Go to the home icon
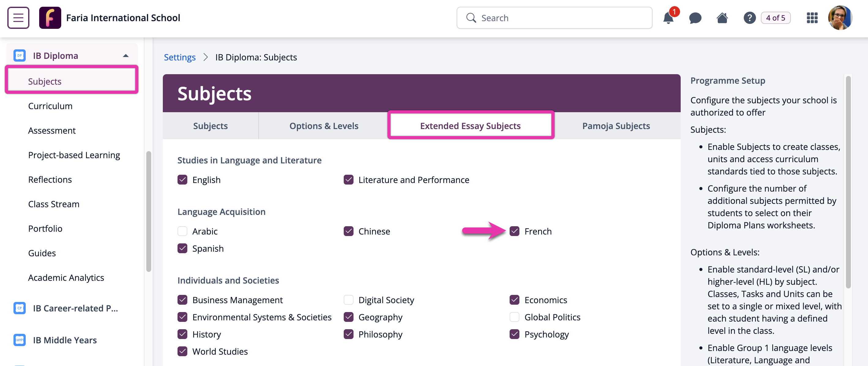This screenshot has height=366, width=868. [722, 18]
